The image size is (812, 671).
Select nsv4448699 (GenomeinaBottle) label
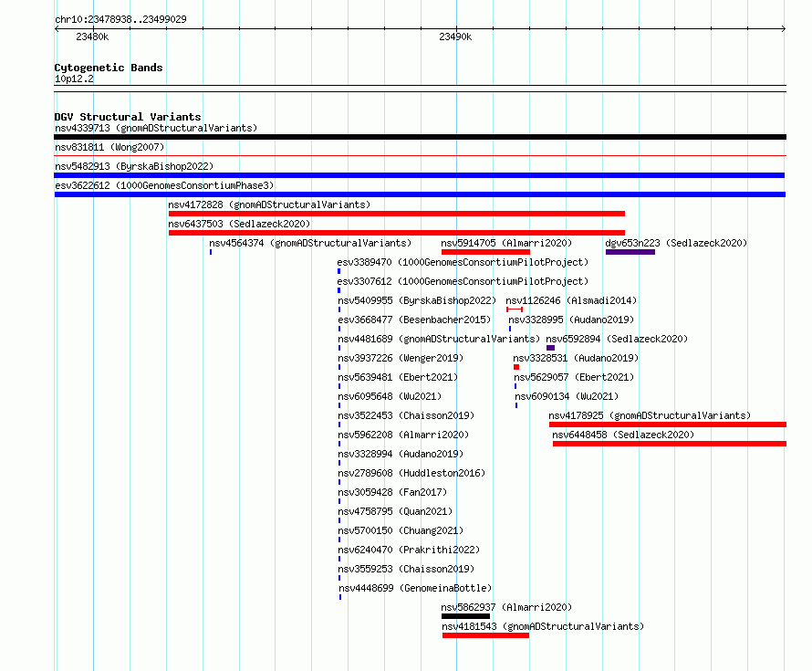coord(415,588)
